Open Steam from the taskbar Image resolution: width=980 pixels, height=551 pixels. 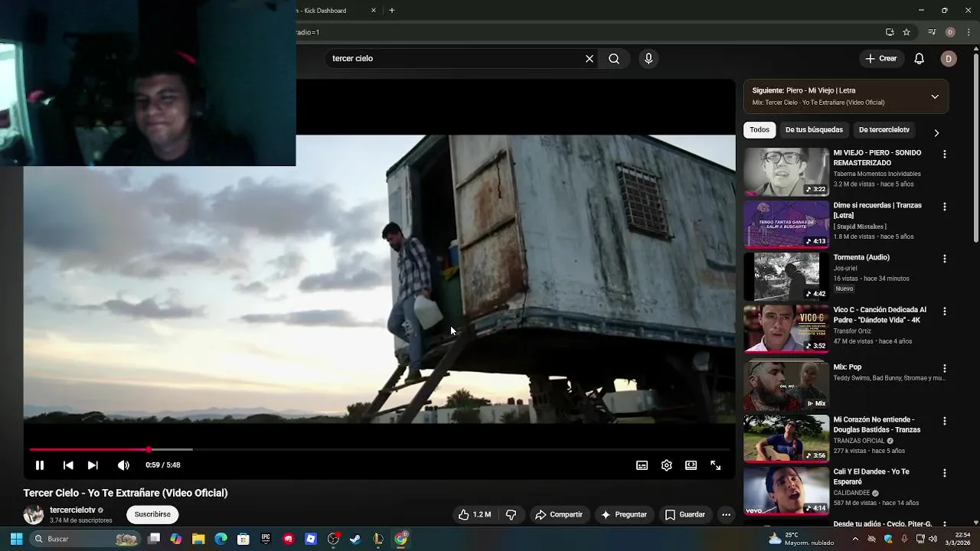(355, 539)
